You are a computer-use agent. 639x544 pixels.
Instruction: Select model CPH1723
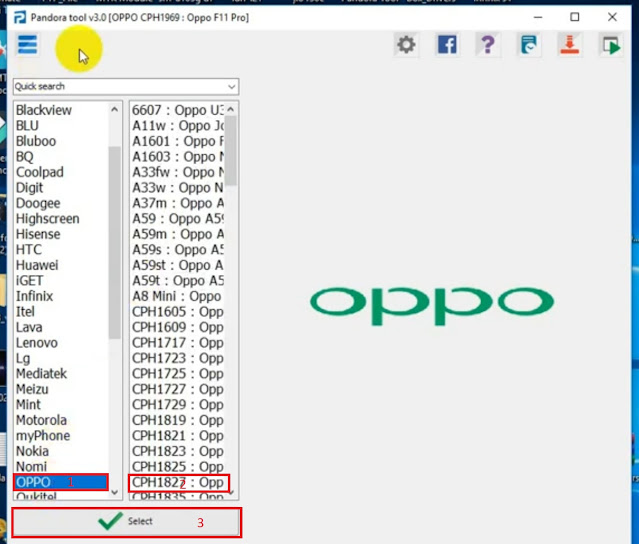click(x=178, y=358)
